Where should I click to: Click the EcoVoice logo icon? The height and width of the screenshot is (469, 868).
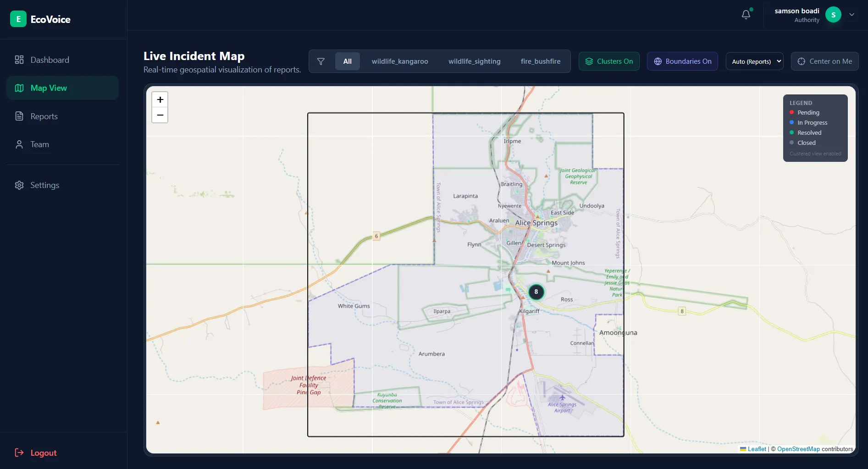click(x=18, y=19)
